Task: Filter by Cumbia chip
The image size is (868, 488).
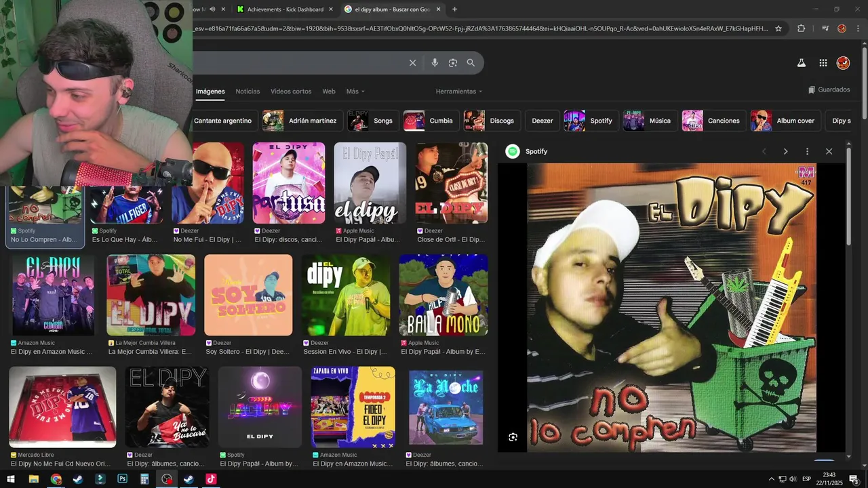Action: pos(431,121)
